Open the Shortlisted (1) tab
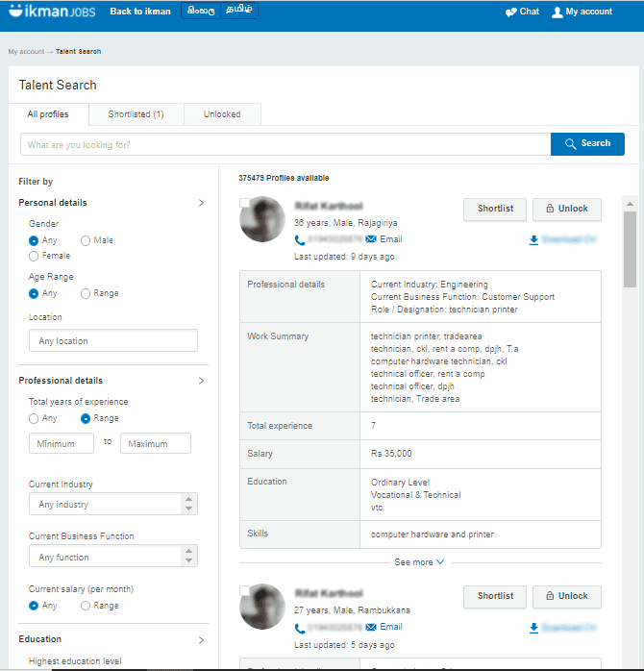The width and height of the screenshot is (644, 671). pos(136,114)
